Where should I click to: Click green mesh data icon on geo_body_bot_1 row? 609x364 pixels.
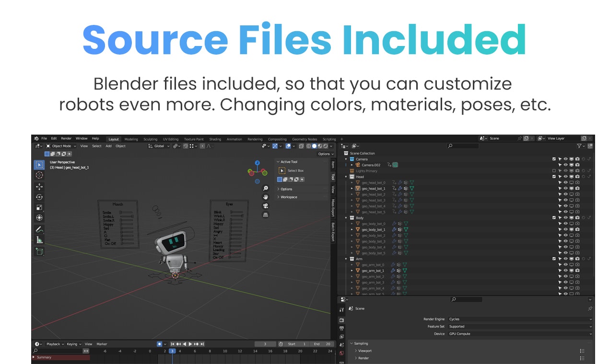[x=406, y=229]
